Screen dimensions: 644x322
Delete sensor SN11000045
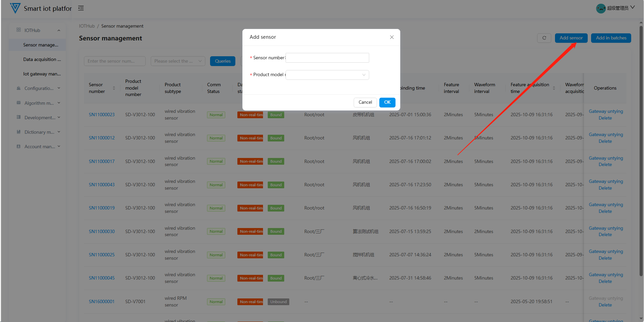tap(605, 281)
